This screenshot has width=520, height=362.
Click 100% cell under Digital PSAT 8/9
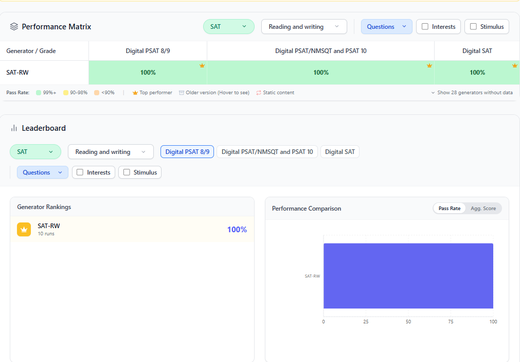148,72
